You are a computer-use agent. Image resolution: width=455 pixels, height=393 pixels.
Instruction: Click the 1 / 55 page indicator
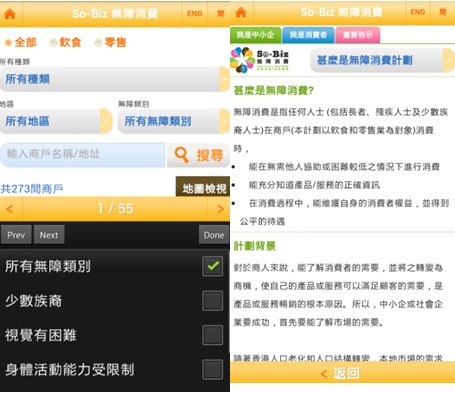115,209
